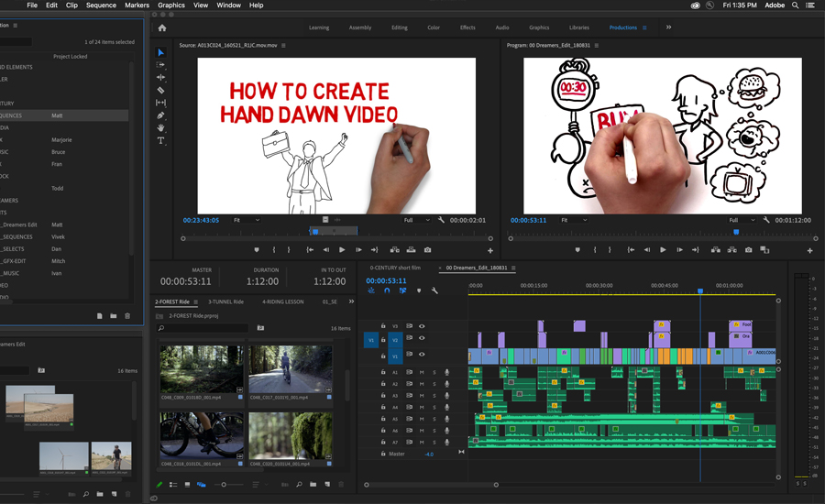This screenshot has width=825, height=504.
Task: Export frame from Source monitor camera icon
Action: (428, 250)
